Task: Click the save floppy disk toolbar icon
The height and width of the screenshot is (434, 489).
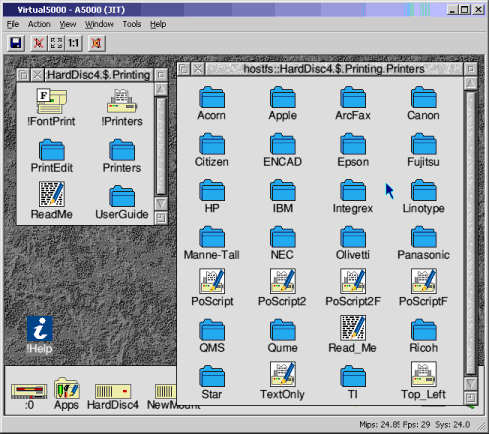Action: pos(16,43)
